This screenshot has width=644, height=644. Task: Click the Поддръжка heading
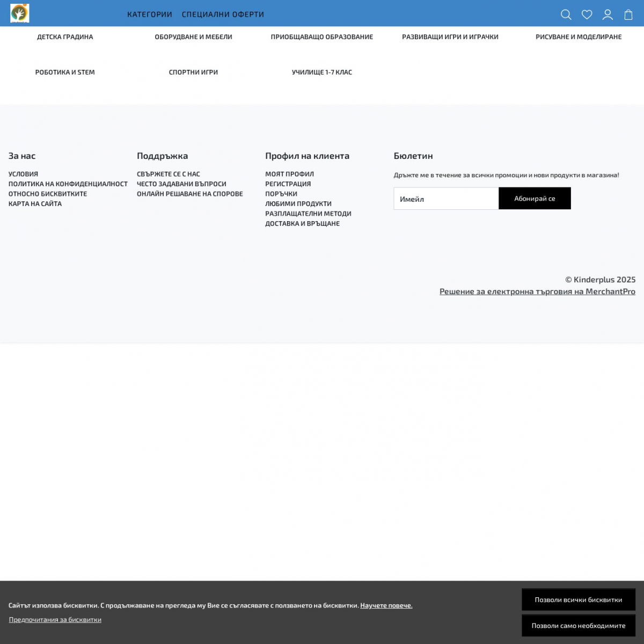pyautogui.click(x=162, y=156)
